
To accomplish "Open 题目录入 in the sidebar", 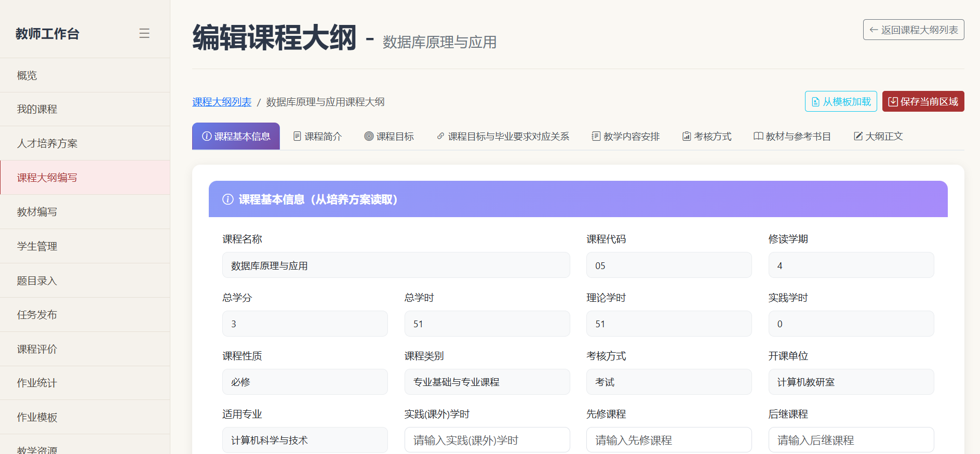I will point(85,281).
